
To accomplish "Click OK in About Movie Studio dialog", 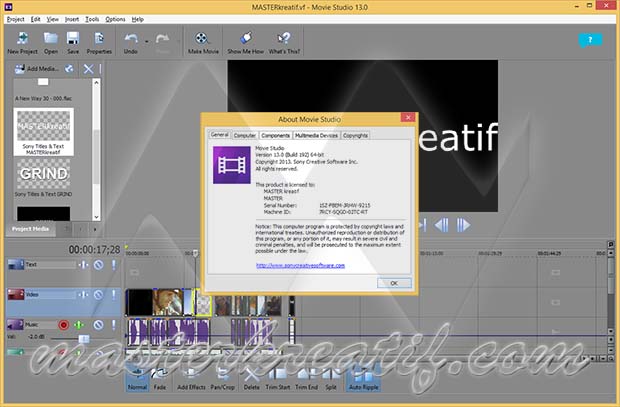I will (x=394, y=283).
